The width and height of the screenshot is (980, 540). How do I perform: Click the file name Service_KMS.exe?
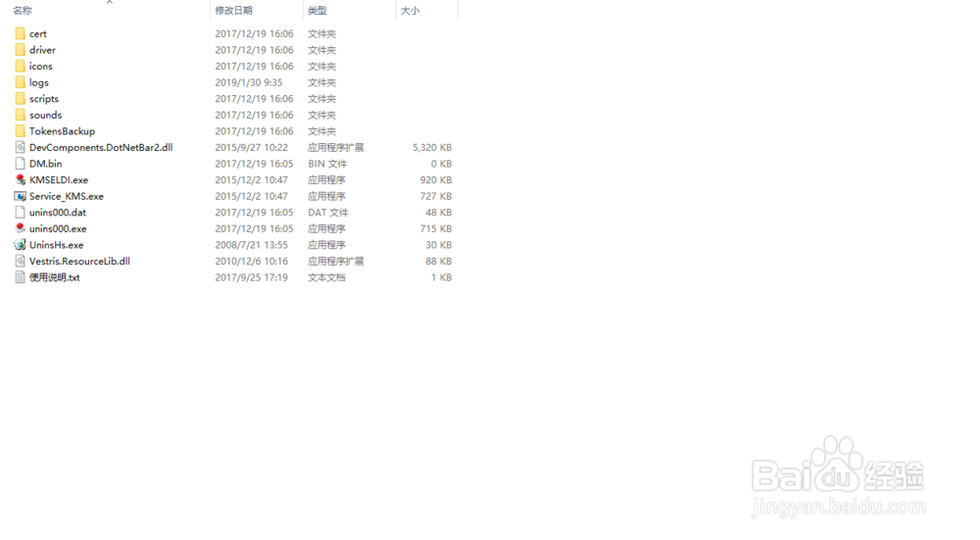pyautogui.click(x=67, y=196)
